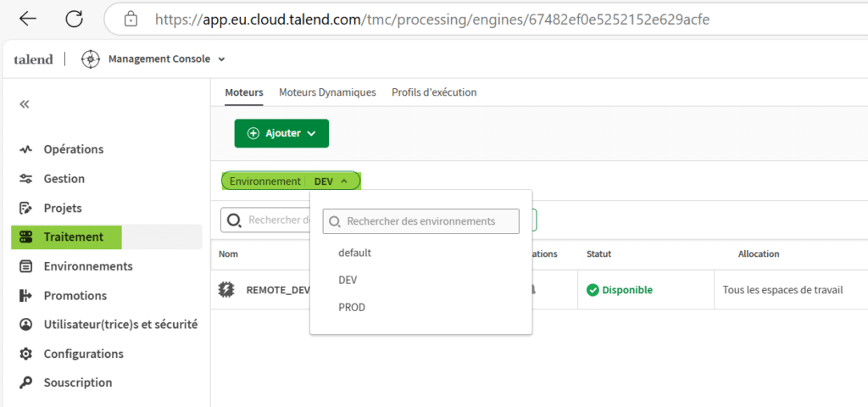Sort by the Statut column header
The width and height of the screenshot is (868, 407).
pyautogui.click(x=599, y=254)
